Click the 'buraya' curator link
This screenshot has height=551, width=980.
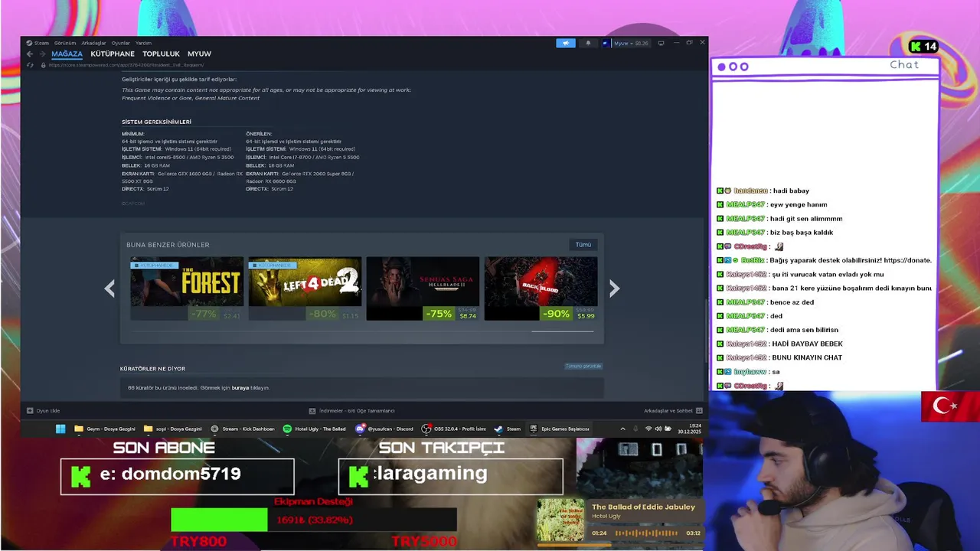[240, 388]
